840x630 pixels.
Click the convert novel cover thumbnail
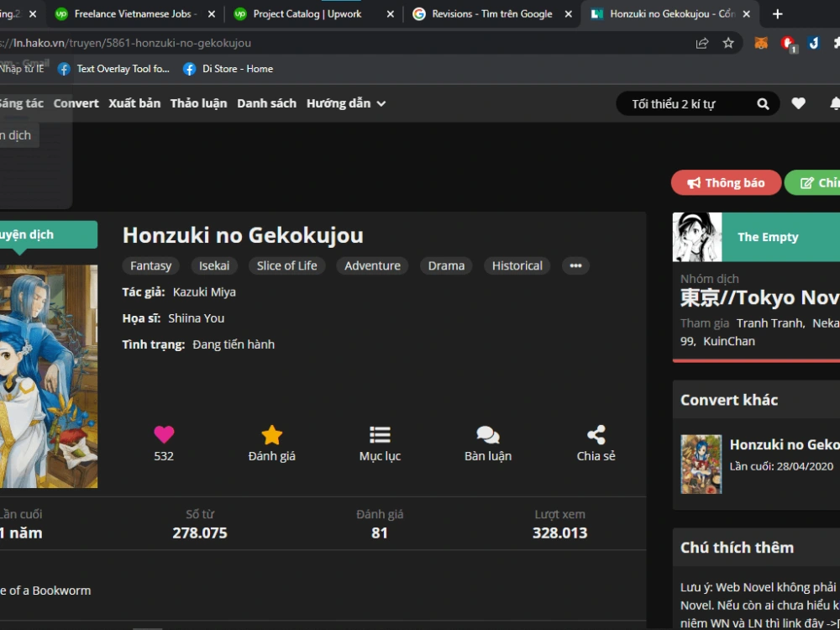(x=701, y=464)
